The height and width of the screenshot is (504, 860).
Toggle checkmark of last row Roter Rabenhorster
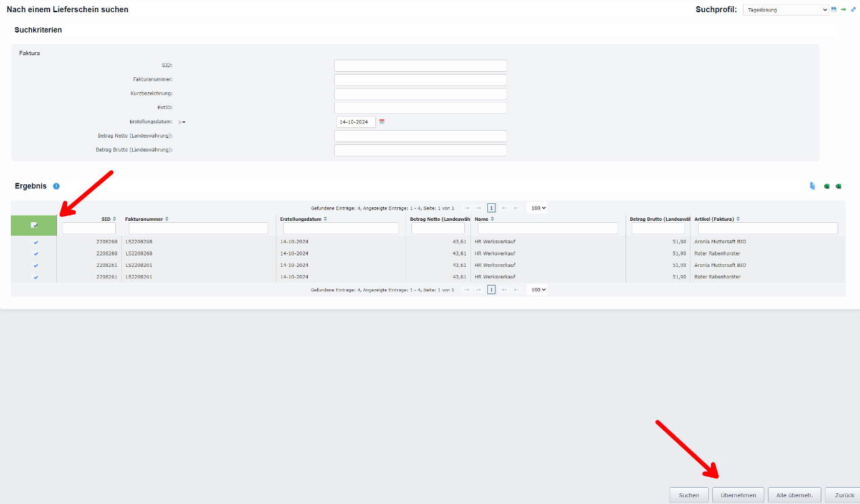pos(36,277)
